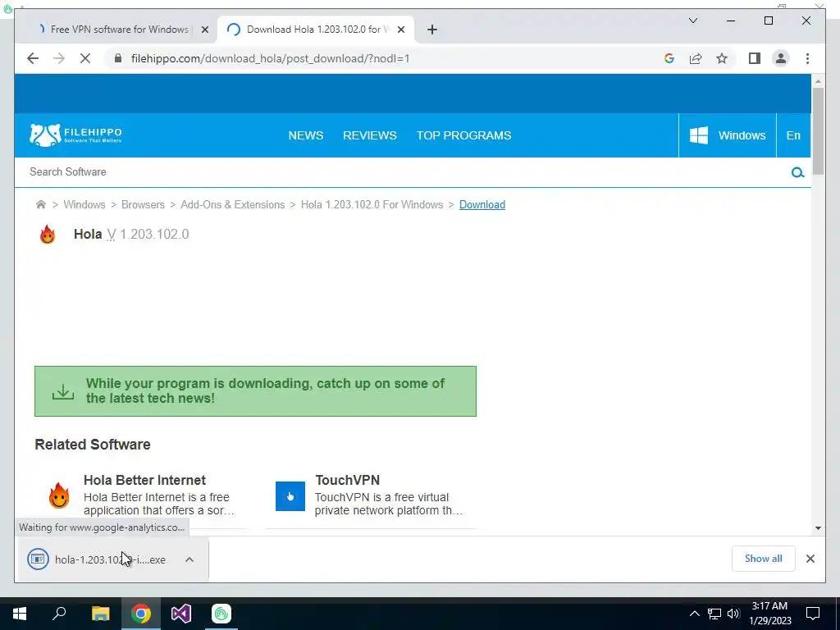Select the Download Hola tab

pyautogui.click(x=316, y=30)
